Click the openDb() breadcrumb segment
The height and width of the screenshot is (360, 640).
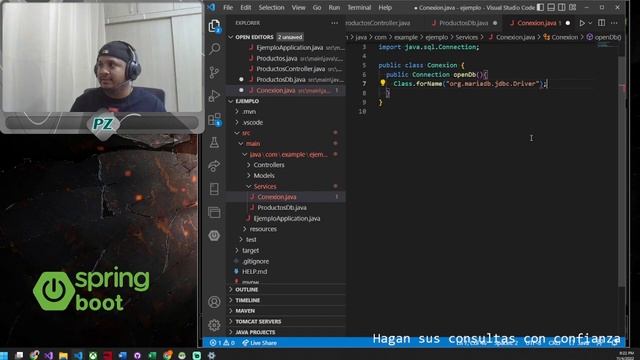(x=604, y=37)
